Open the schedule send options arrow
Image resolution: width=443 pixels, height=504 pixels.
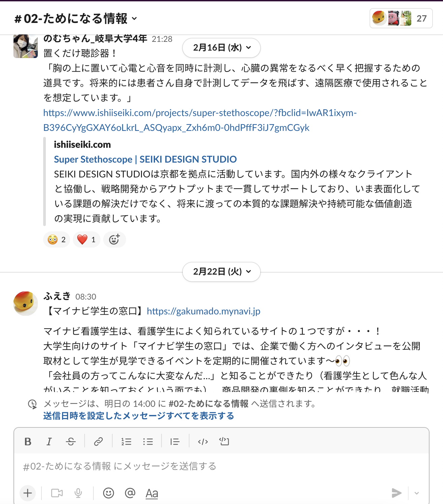tap(417, 493)
